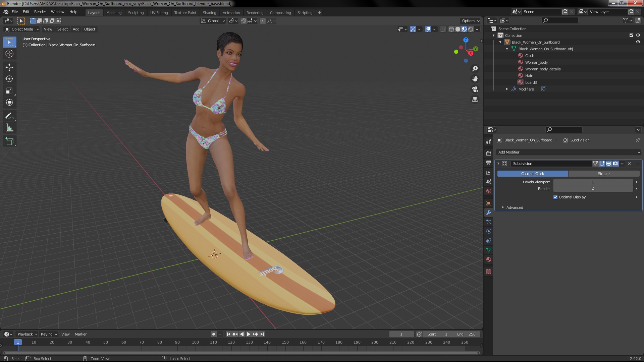Open the Object Mode dropdown
The image size is (644, 362).
[x=21, y=29]
